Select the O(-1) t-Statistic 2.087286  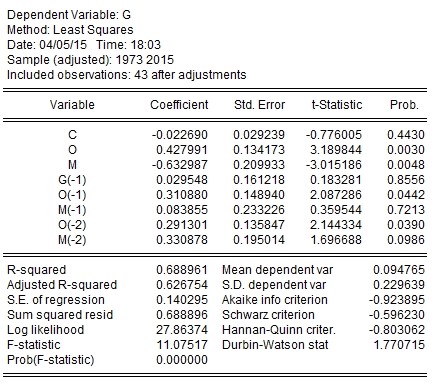coord(336,195)
